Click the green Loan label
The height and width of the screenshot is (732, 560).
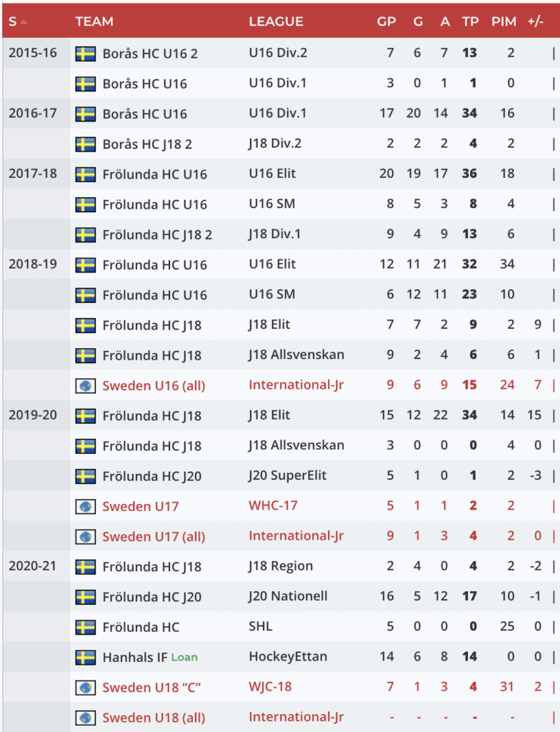point(184,657)
